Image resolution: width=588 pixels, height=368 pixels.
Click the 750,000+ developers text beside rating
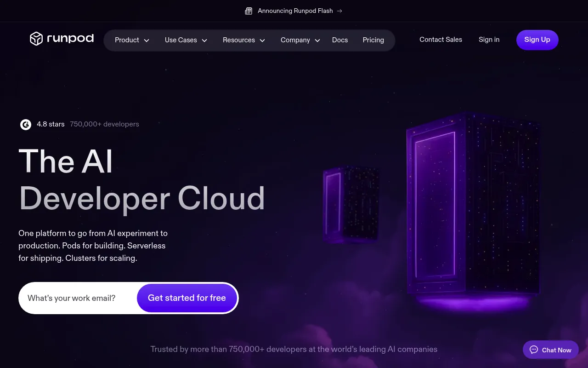104,124
